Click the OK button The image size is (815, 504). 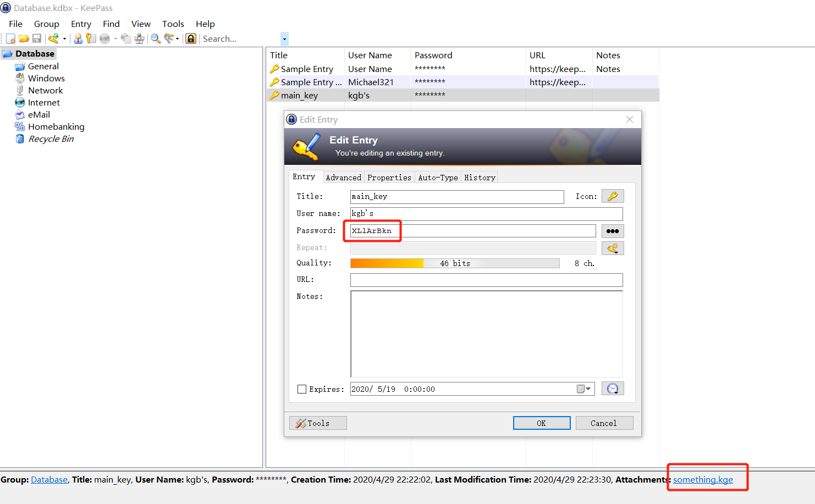pyautogui.click(x=542, y=423)
